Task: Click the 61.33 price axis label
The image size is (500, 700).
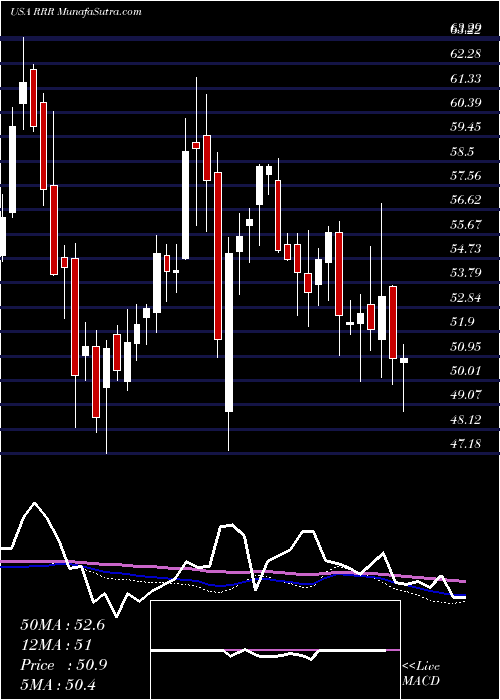Action: click(x=466, y=79)
